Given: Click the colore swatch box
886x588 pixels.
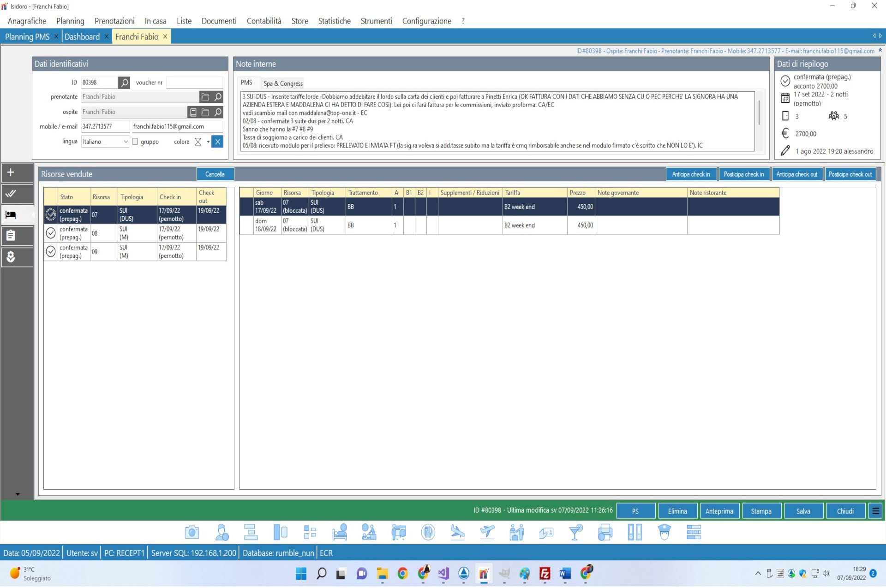Looking at the screenshot, I should click(198, 142).
